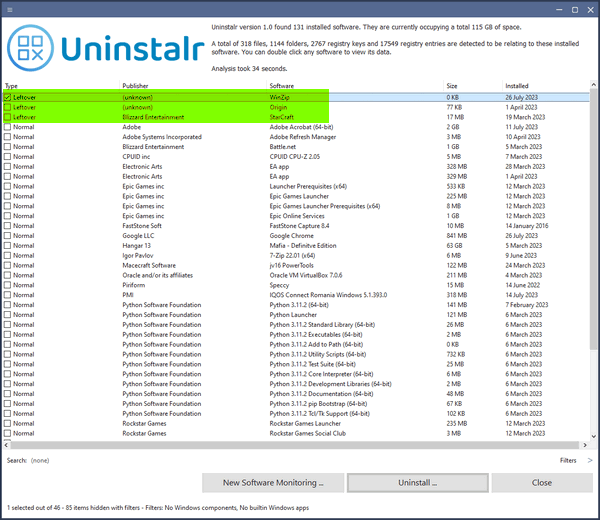Select Rockstar Games Social Club entry
600x520 pixels.
307,434
